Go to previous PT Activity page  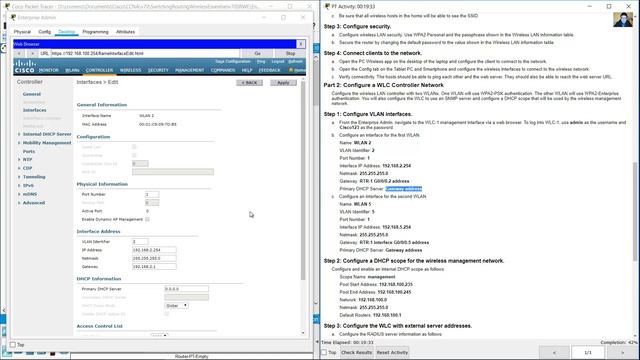[x=554, y=352]
